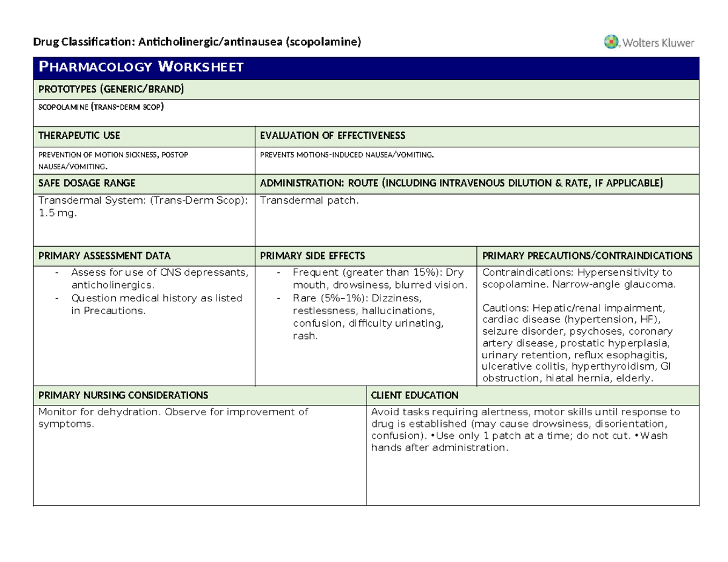Click the Wolters Kluwer globe logo icon
This screenshot has height=562, width=728.
click(612, 42)
